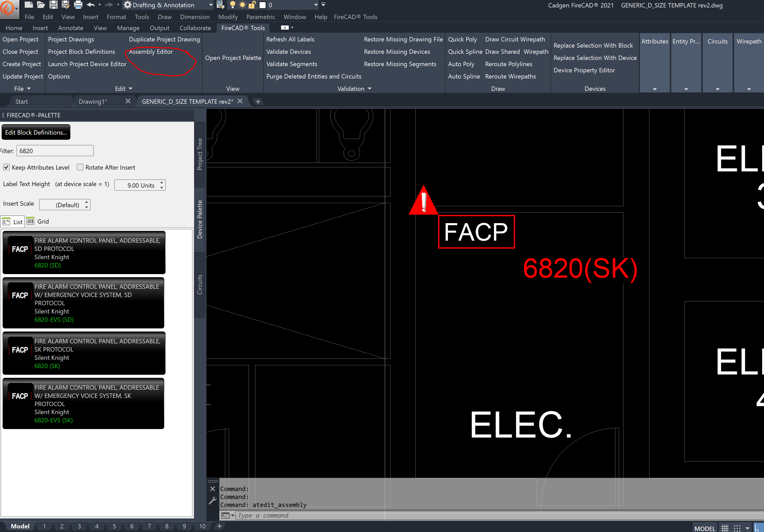Switch to the Collaborate ribbon tab

(x=195, y=28)
